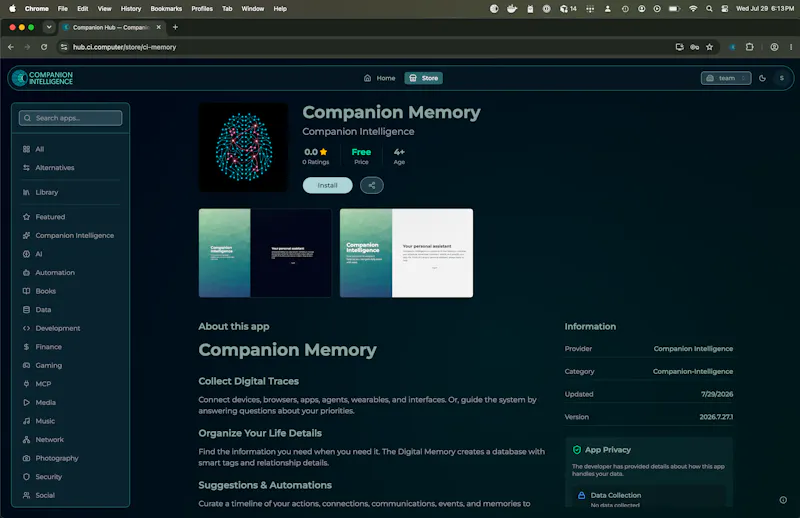Click the 4+ Age rating
Screen dimensions: 800x518
coord(399,152)
